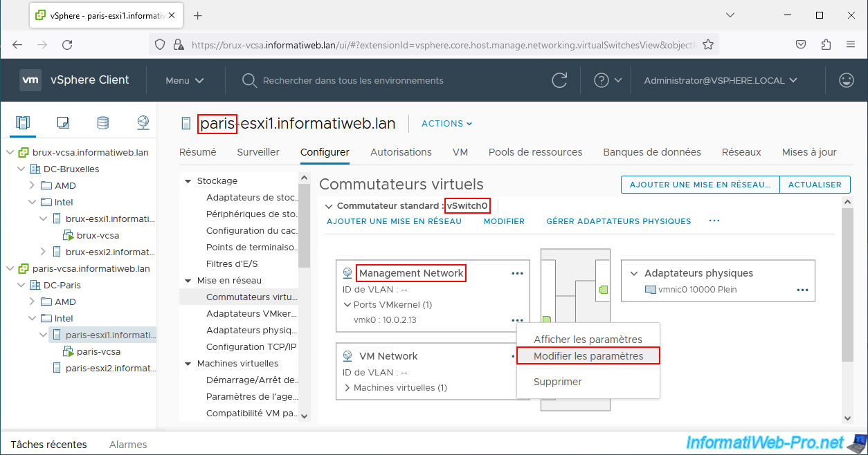Open Management Network ellipsis menu
Viewport: 868px width, 455px height.
click(517, 273)
